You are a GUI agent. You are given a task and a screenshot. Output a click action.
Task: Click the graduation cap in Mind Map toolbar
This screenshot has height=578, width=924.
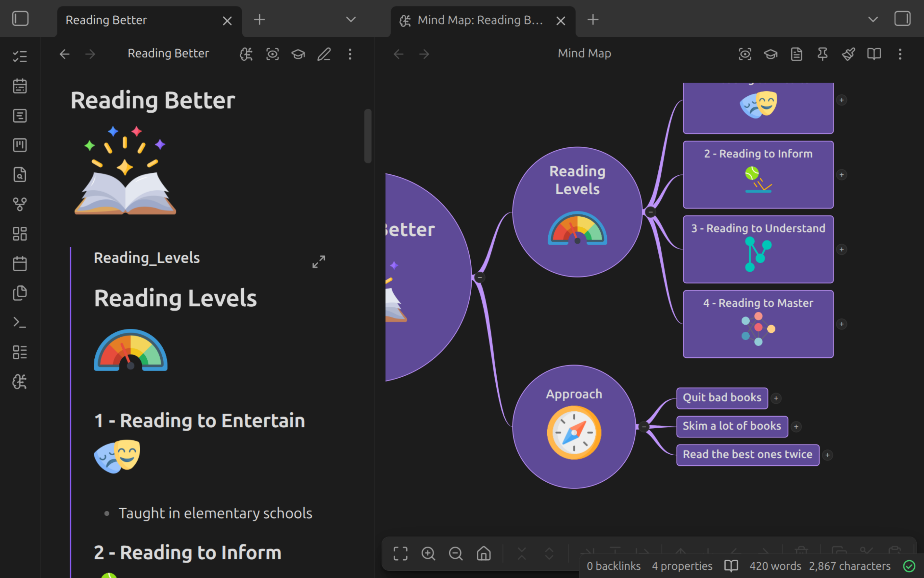(771, 54)
